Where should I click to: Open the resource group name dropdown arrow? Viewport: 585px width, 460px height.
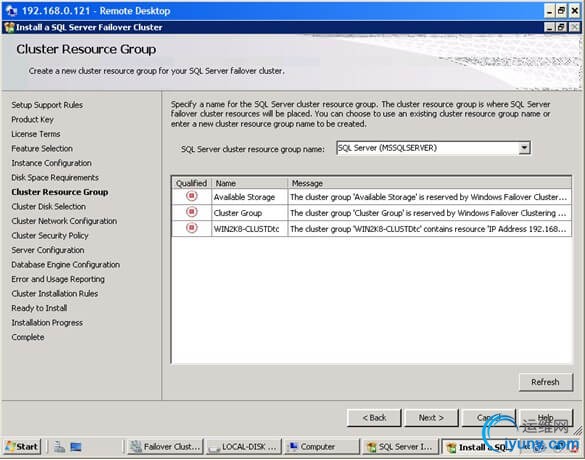click(x=524, y=148)
